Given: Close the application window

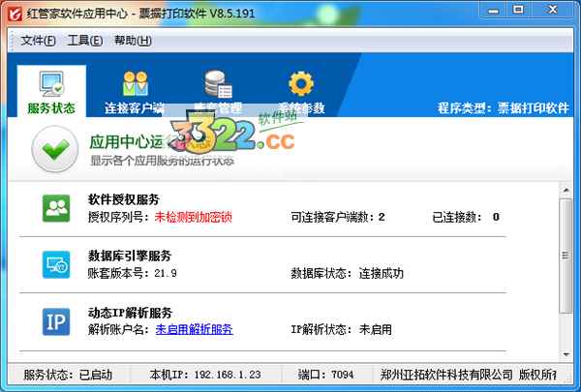Looking at the screenshot, I should pyautogui.click(x=553, y=10).
